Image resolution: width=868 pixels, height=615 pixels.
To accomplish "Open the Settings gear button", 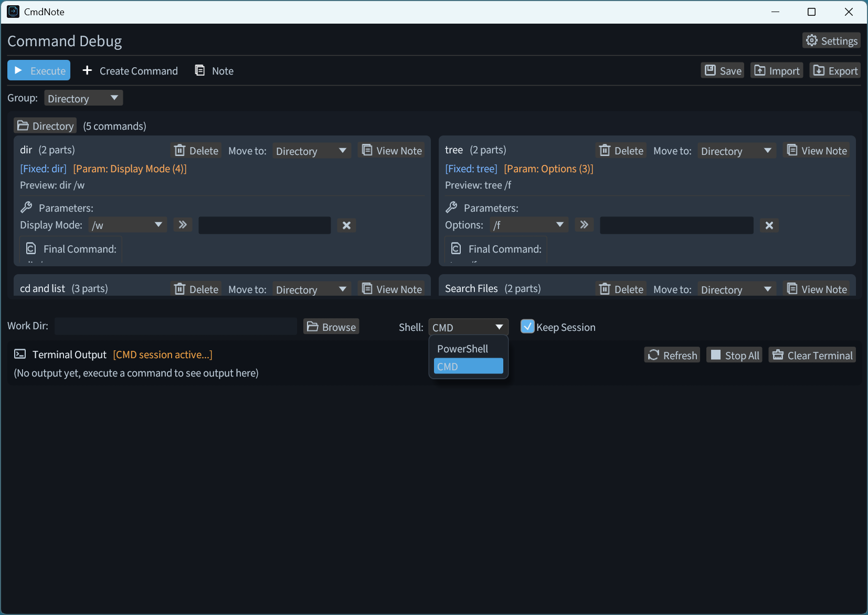I will click(832, 41).
